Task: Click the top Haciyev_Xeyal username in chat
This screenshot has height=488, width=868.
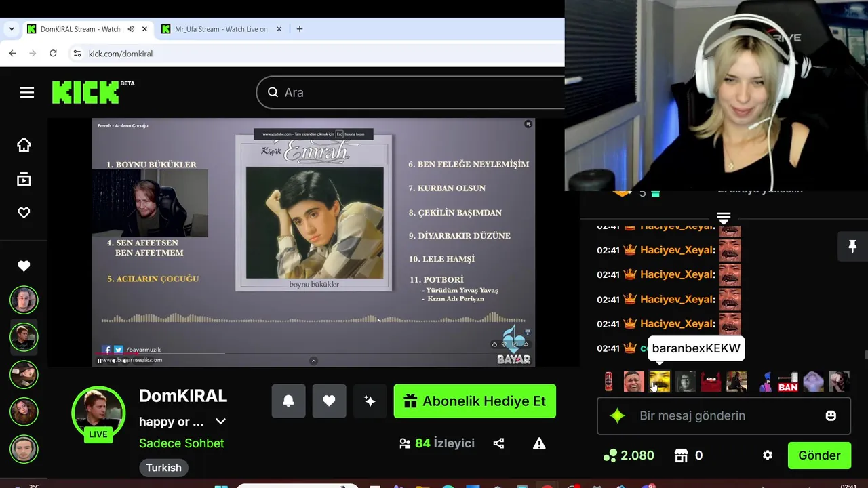Action: (677, 227)
